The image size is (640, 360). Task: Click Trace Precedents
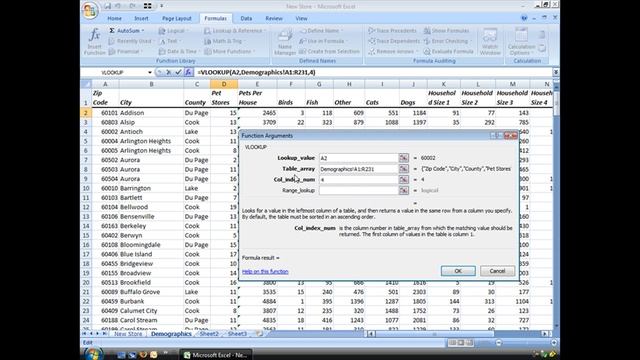pos(392,31)
